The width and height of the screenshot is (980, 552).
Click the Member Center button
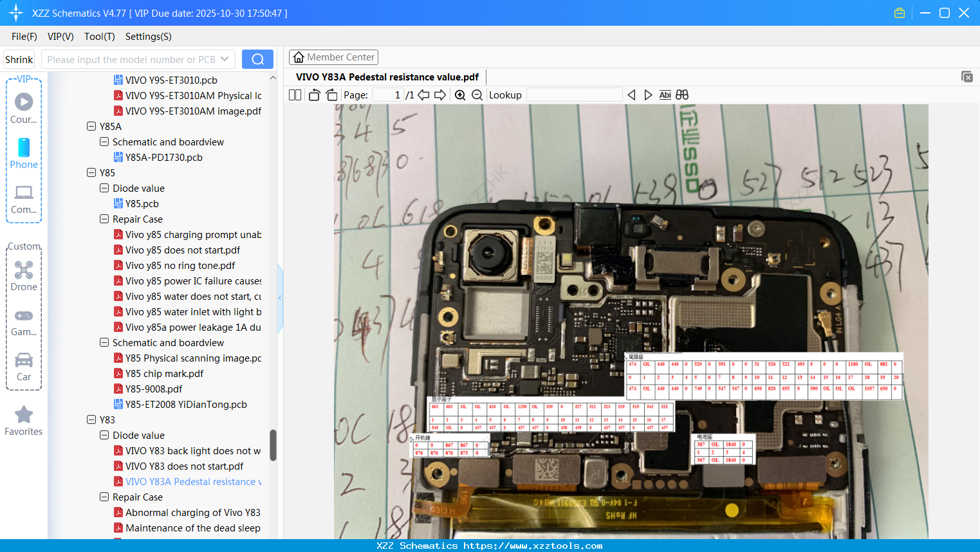tap(333, 57)
